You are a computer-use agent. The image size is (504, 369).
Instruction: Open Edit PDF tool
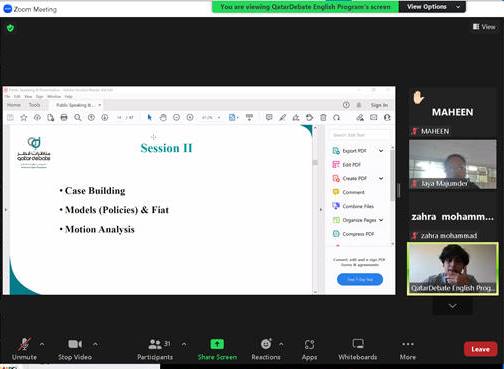tap(351, 165)
